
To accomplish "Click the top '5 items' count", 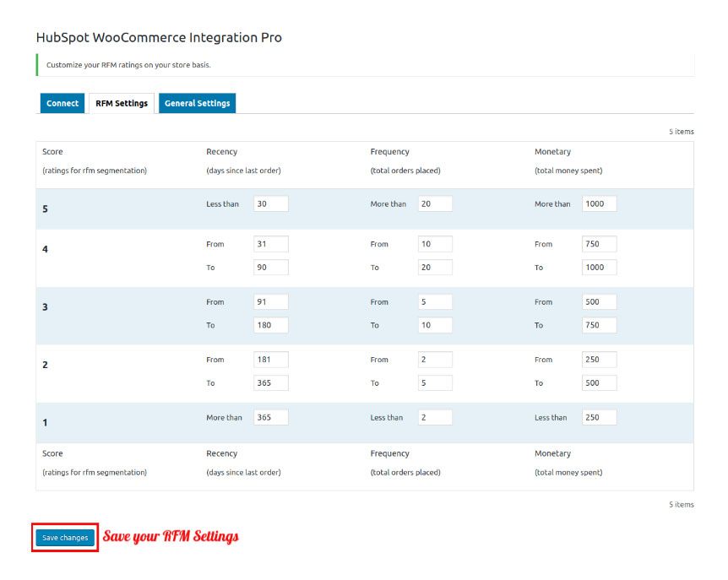I will click(681, 132).
